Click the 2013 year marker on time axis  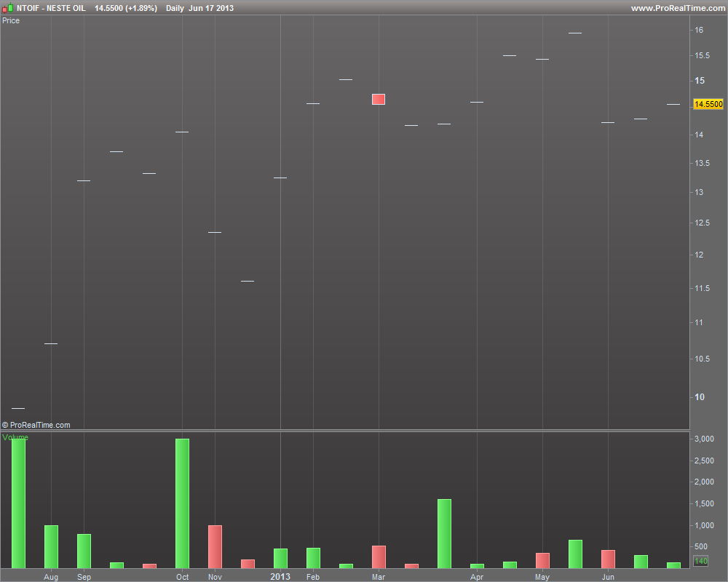280,576
